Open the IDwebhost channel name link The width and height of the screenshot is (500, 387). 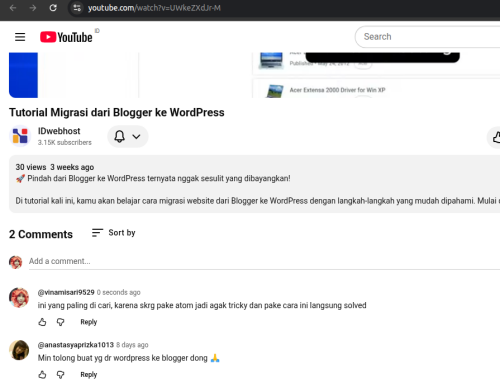pos(59,131)
